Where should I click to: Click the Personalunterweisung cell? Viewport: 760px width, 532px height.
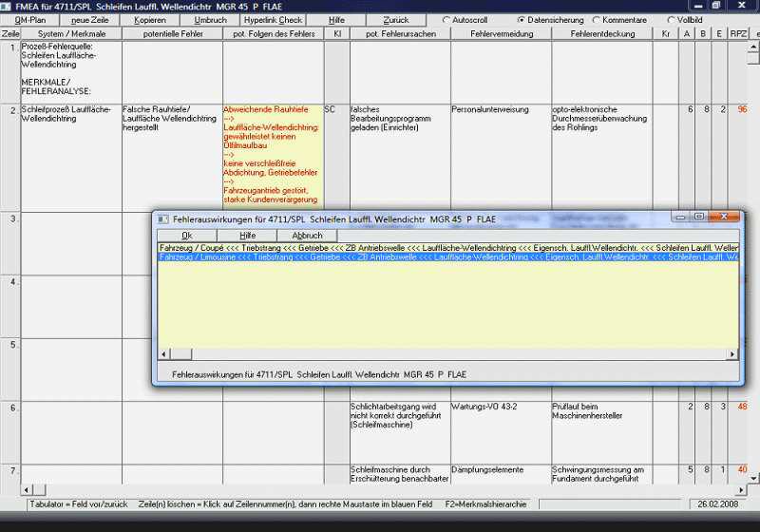point(502,158)
